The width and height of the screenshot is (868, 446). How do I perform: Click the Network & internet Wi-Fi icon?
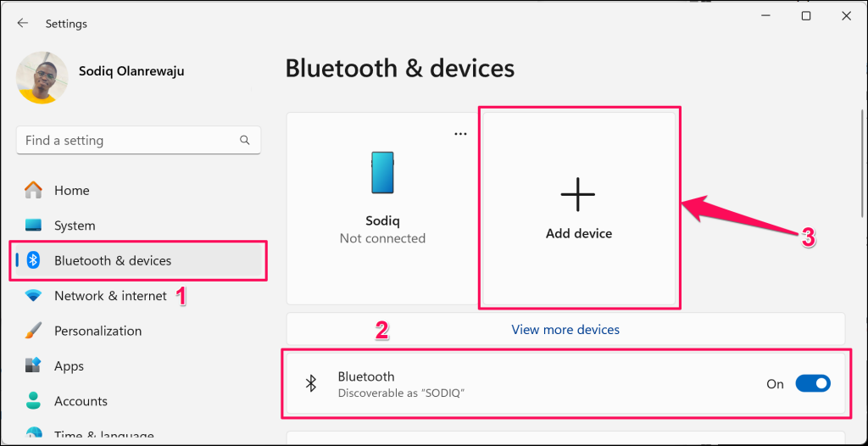[34, 296]
